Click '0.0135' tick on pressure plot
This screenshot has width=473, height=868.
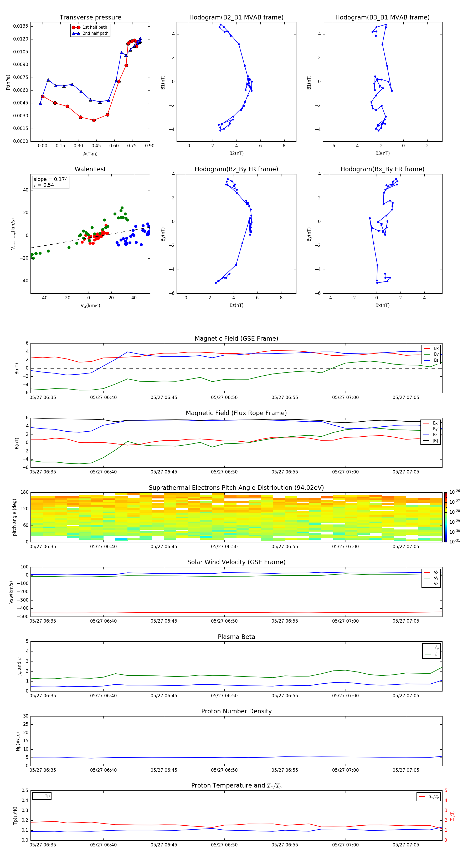coord(21,26)
